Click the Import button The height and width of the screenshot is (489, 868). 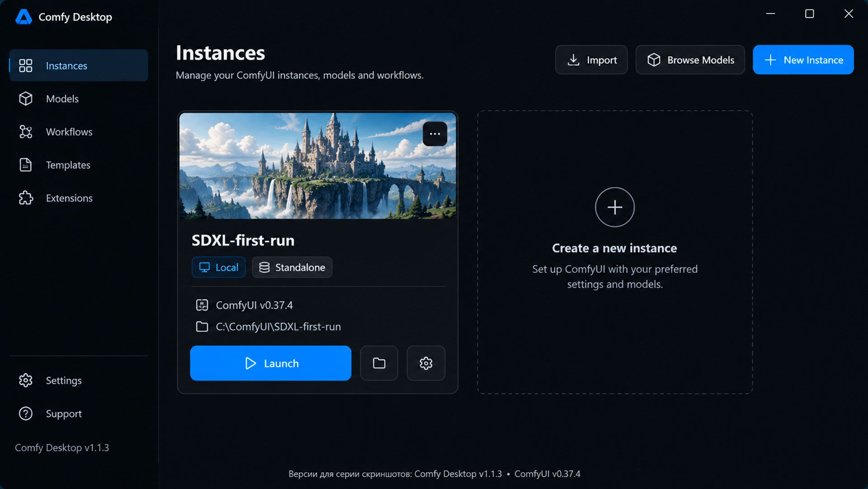(591, 60)
